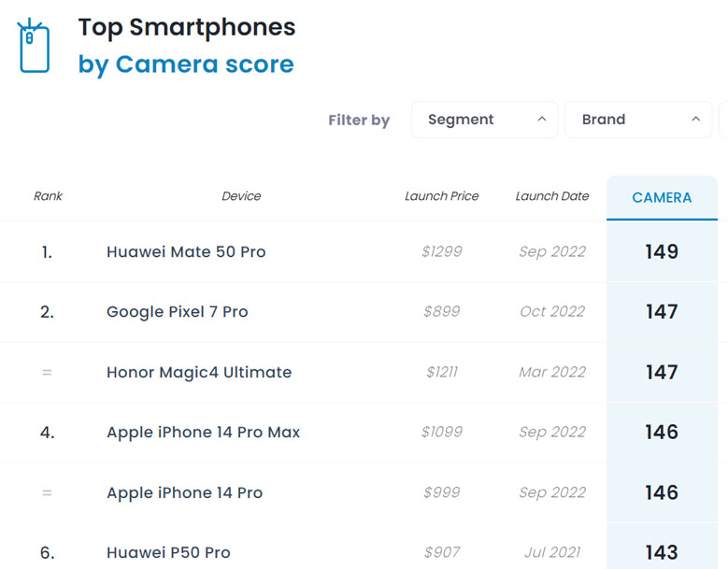The height and width of the screenshot is (569, 728).
Task: Click the Launch Date column header
Action: click(552, 196)
